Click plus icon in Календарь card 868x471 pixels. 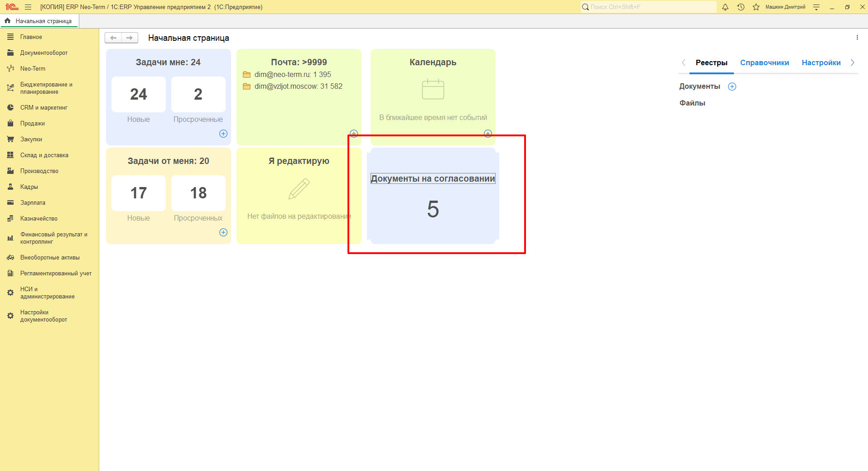[x=488, y=134]
